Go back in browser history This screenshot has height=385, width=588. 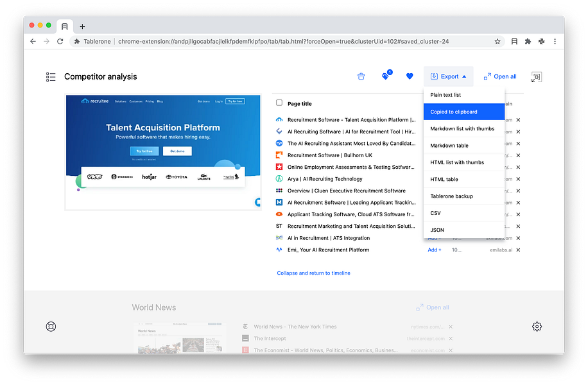33,41
